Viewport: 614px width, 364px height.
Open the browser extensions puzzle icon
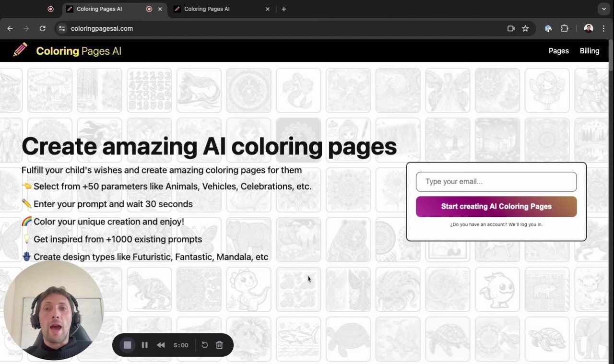coord(565,28)
